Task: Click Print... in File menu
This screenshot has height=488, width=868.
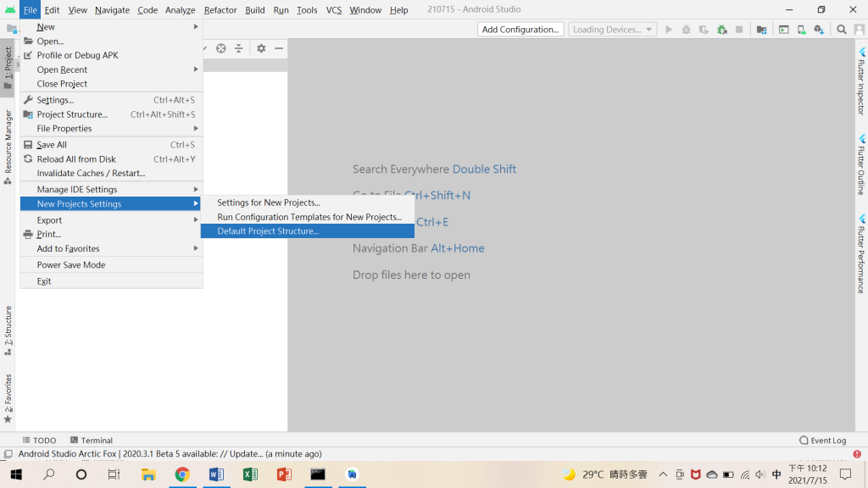Action: tap(111, 235)
